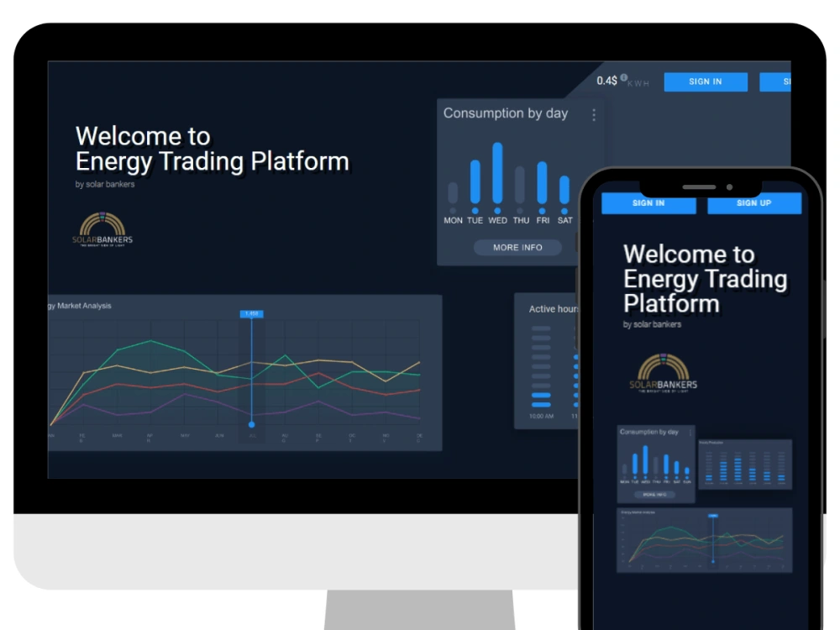
Task: Select a blue bar in the Hourly Production chart
Action: tap(739, 466)
